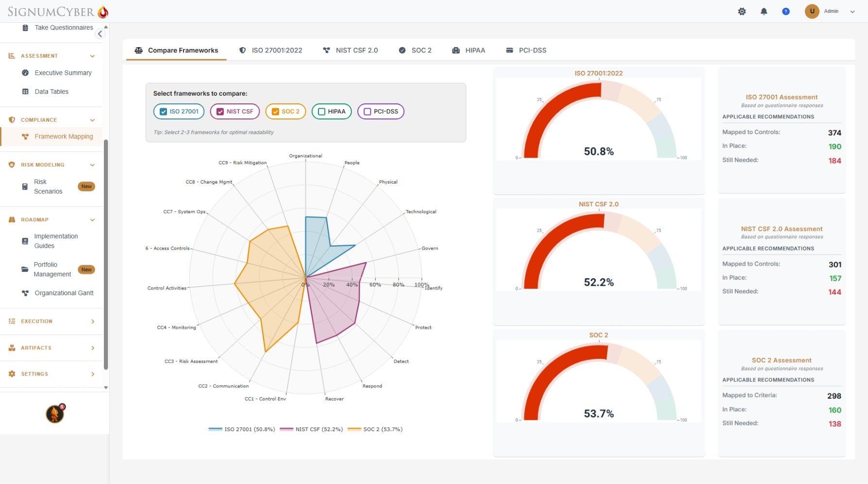
Task: Expand the Execution sidebar section
Action: [92, 321]
